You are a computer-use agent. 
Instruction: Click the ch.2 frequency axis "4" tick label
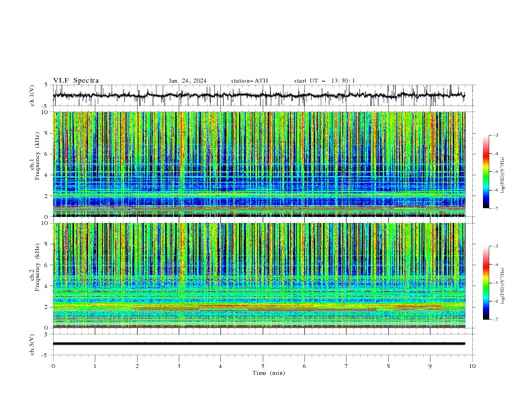coord(47,286)
